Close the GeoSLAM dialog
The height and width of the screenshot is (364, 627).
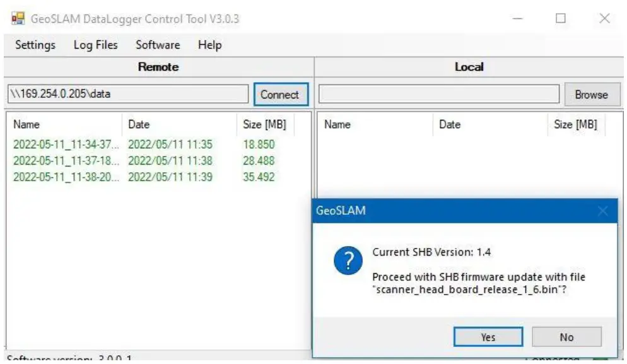click(602, 211)
